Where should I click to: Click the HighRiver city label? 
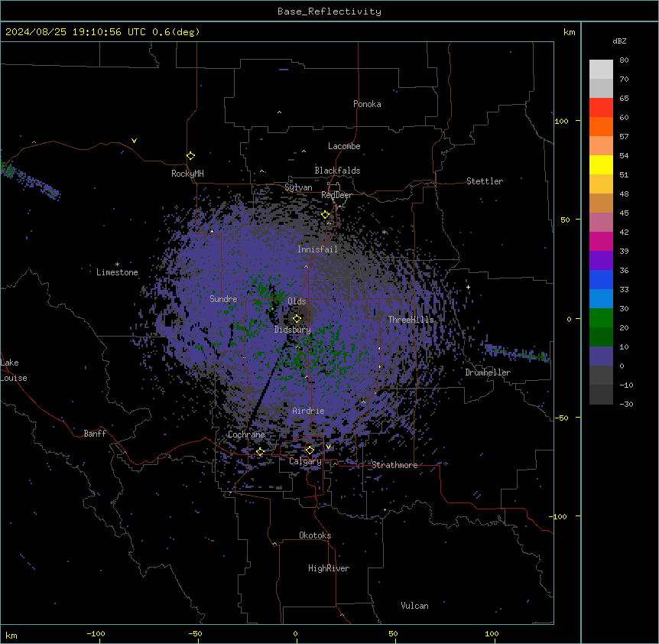(329, 568)
